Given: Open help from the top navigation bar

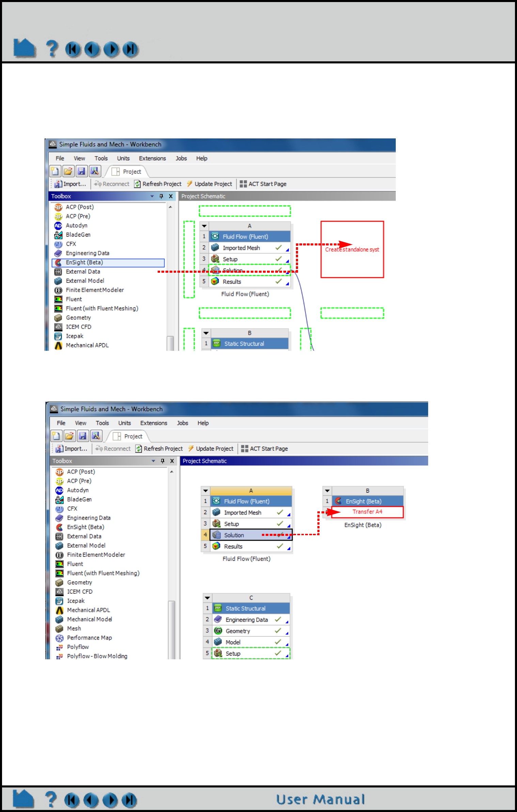Looking at the screenshot, I should (52, 48).
